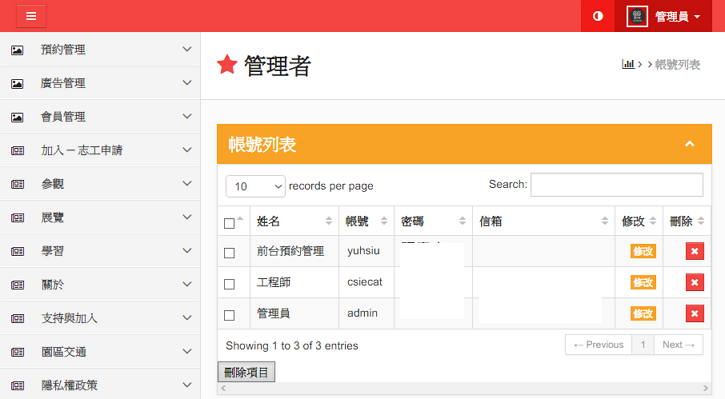
Task: Open the 隱私權政策 menu item
Action: click(x=100, y=385)
